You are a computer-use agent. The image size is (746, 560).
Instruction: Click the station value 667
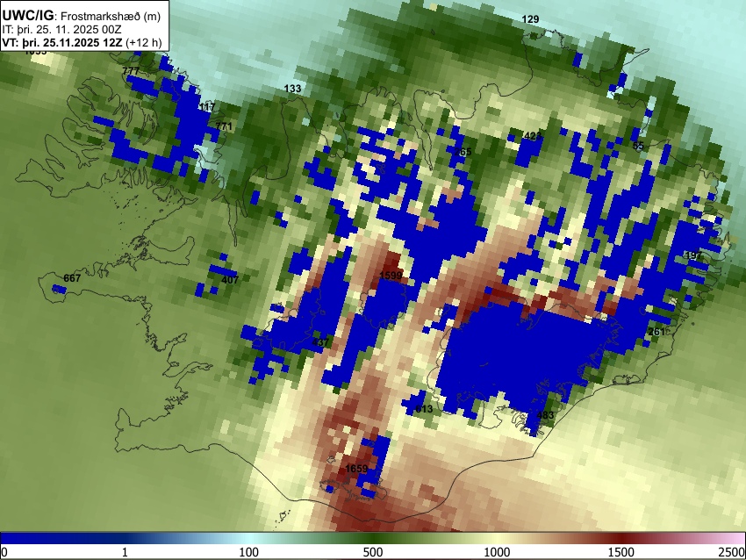72,278
